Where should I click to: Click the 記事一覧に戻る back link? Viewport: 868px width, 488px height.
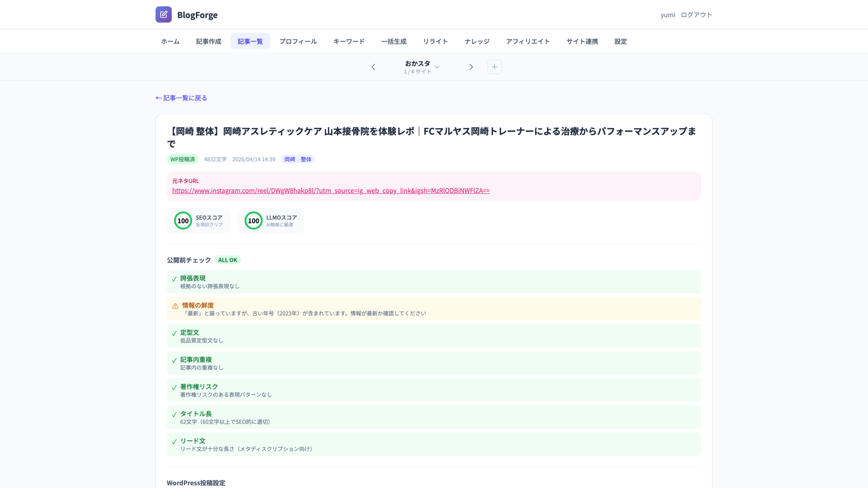[181, 98]
